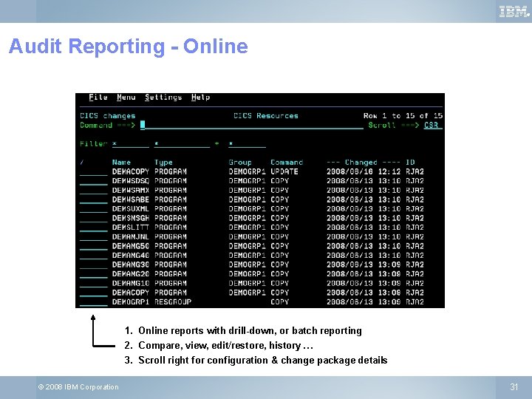Viewport: 532px width, 399px height.
Task: Place cursor in the DEMACOPY UPDATE row's action field
Action: coord(94,172)
